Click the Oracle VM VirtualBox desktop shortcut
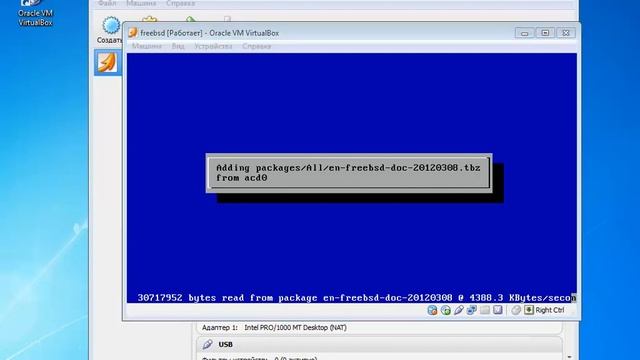Image resolution: width=640 pixels, height=360 pixels. [x=35, y=13]
